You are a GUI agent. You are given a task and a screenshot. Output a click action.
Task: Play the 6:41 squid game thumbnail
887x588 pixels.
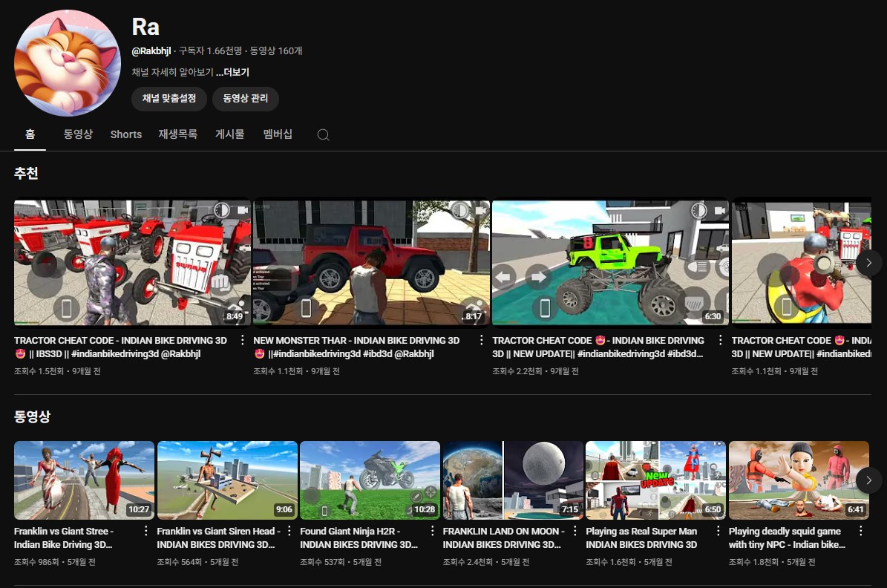799,480
